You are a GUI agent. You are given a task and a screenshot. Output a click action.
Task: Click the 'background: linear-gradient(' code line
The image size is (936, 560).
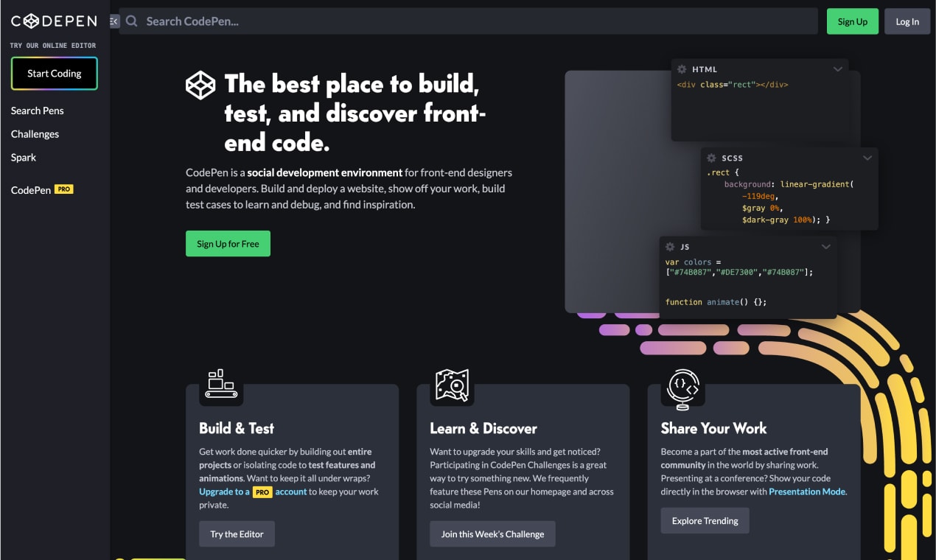(789, 184)
